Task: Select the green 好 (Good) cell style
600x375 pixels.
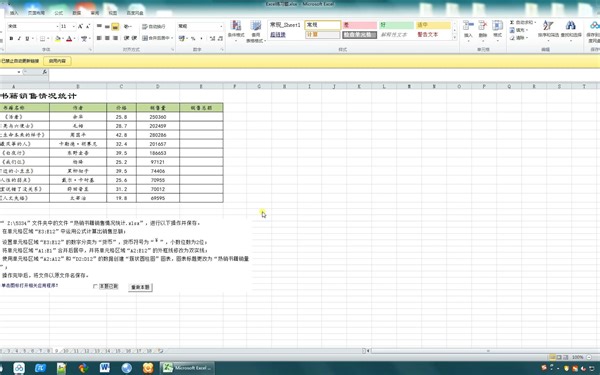Action: tap(396, 25)
